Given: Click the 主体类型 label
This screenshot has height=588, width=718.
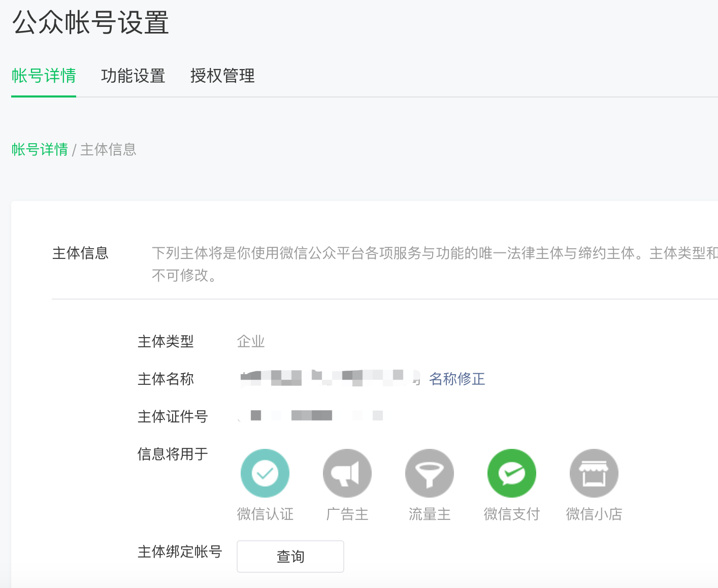Looking at the screenshot, I should point(166,341).
